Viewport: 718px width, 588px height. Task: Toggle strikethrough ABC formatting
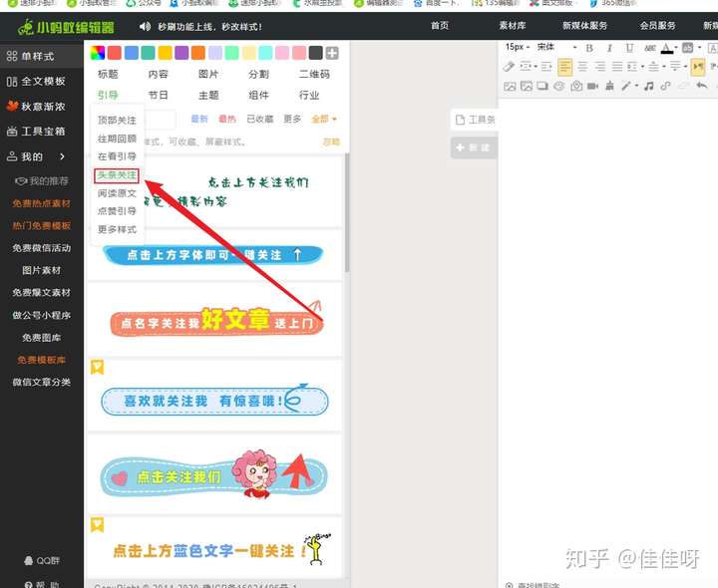(650, 48)
